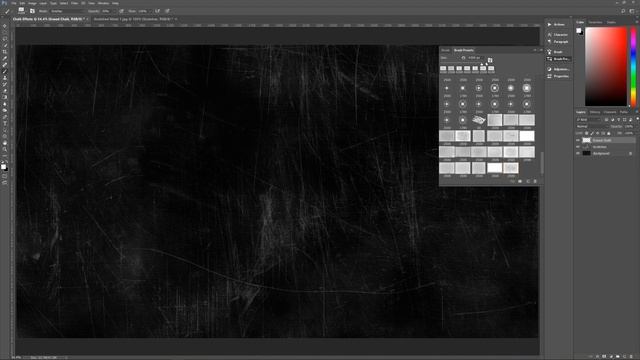This screenshot has height=360, width=640.
Task: Open the layer blend mode dropdown Normal
Action: (x=592, y=127)
